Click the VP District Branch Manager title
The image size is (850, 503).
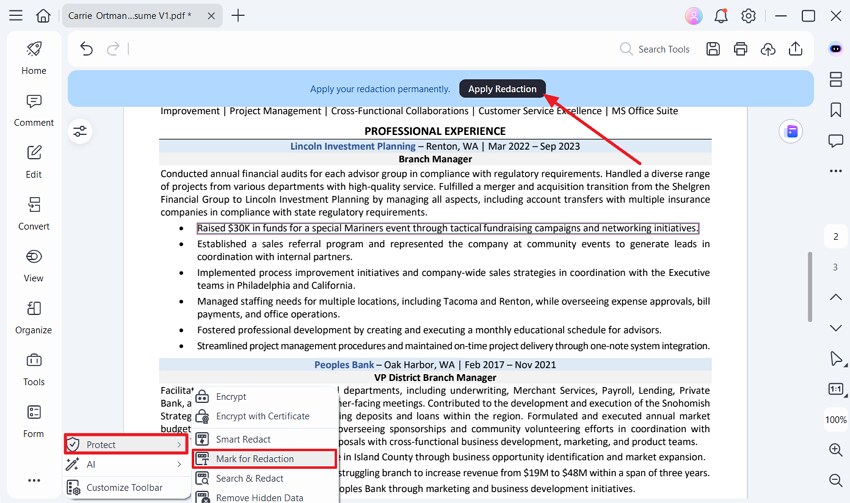[435, 378]
